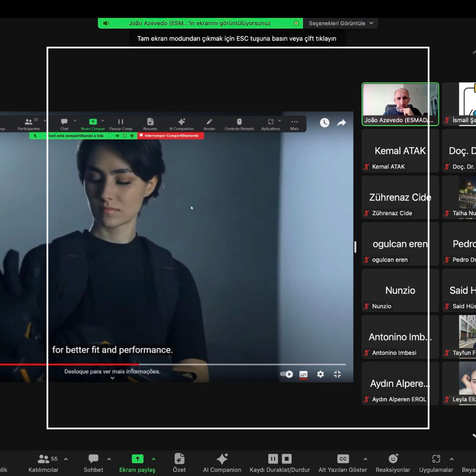Open the Uygulamalar apps icon
This screenshot has width=476, height=476.
tap(436, 459)
